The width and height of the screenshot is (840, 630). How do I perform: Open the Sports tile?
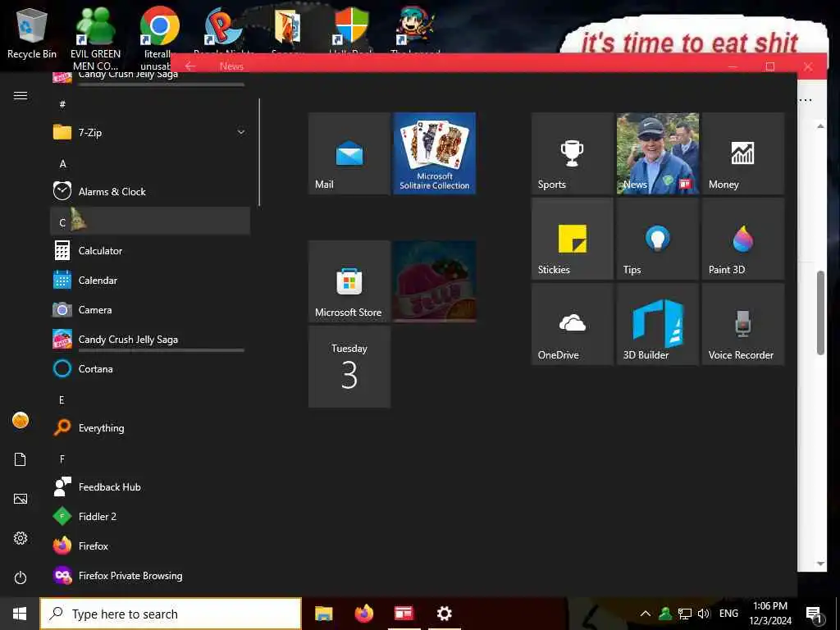pyautogui.click(x=572, y=153)
